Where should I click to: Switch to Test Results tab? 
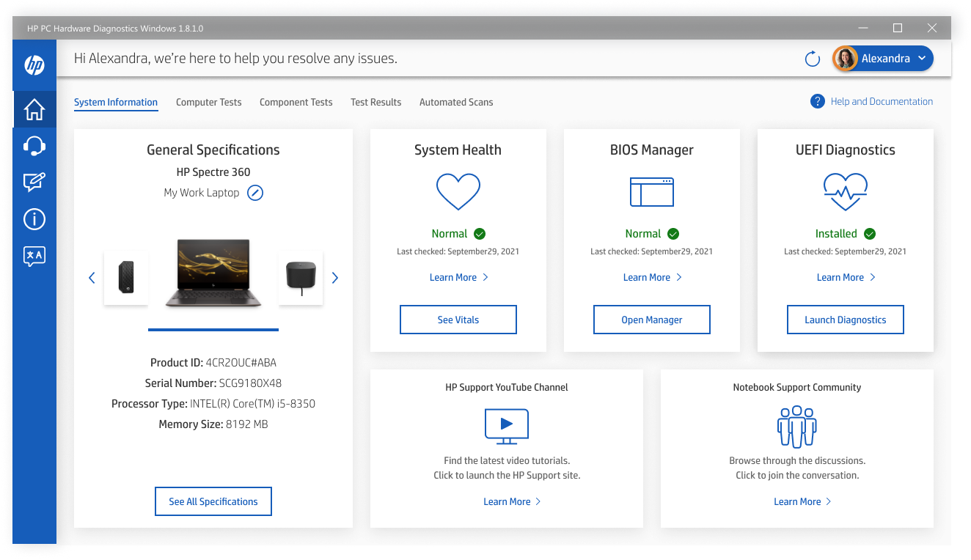pos(376,103)
